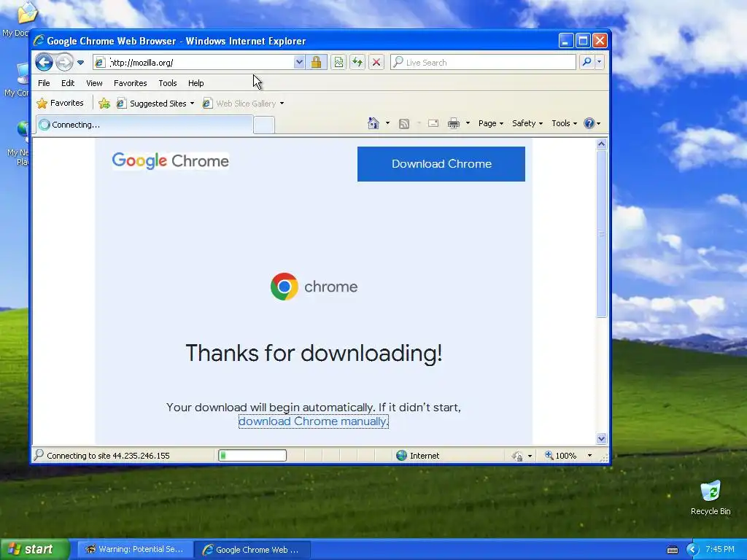
Task: Click the page loading progress bar
Action: tap(252, 456)
